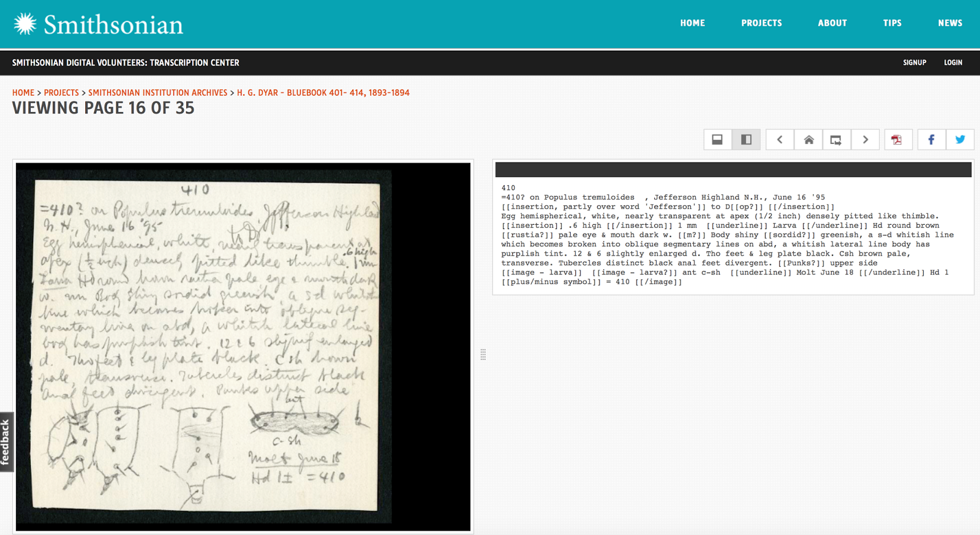Open the H. G. Dyar Bluebook breadcrumb
Screen dimensions: 980x535
[x=323, y=93]
